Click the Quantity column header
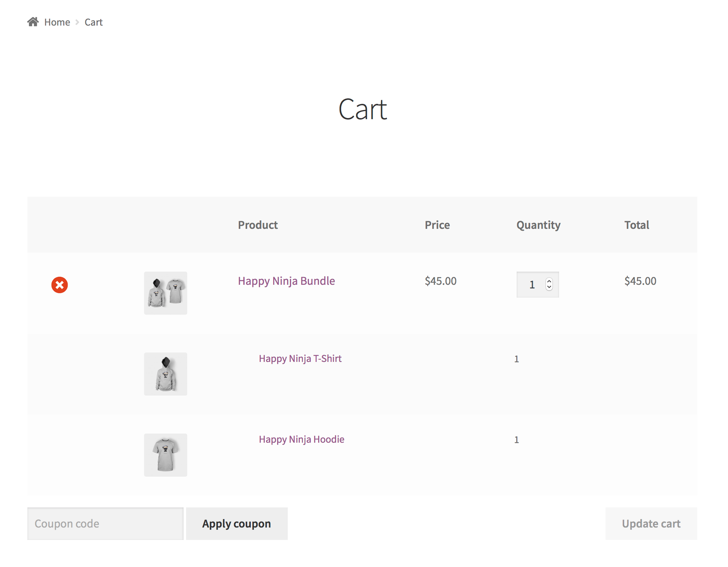 (537, 225)
